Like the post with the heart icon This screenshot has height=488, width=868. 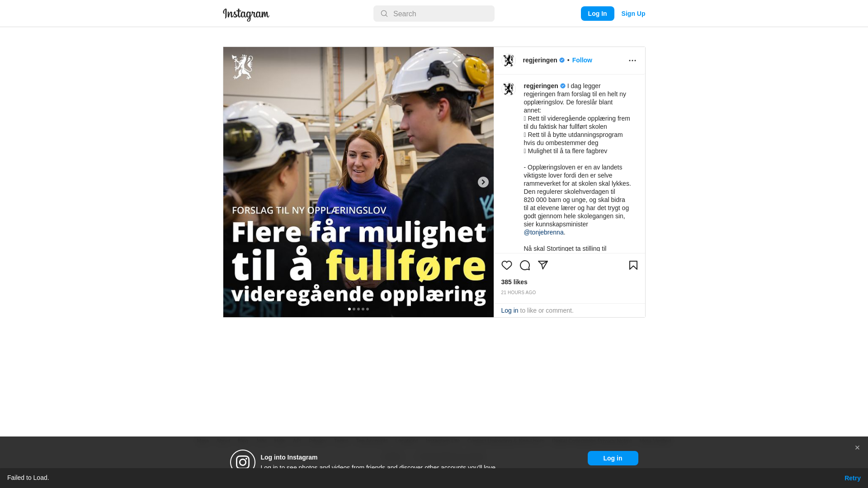point(506,265)
